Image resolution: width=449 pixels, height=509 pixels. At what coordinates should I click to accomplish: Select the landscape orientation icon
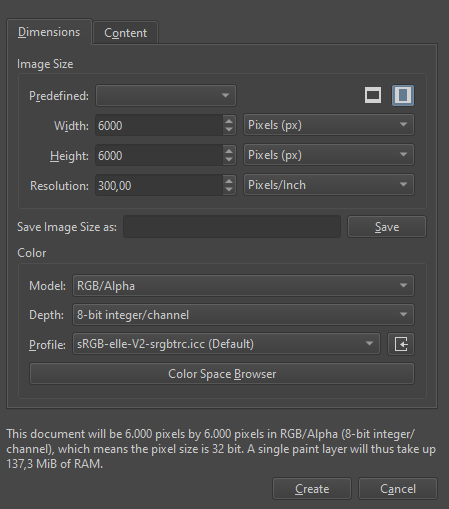click(373, 95)
